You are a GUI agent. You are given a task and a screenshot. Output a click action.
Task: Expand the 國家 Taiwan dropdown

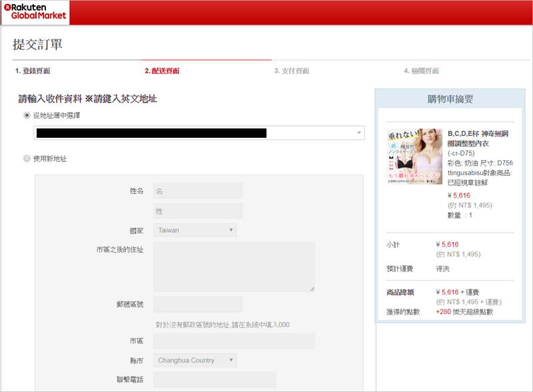click(195, 230)
